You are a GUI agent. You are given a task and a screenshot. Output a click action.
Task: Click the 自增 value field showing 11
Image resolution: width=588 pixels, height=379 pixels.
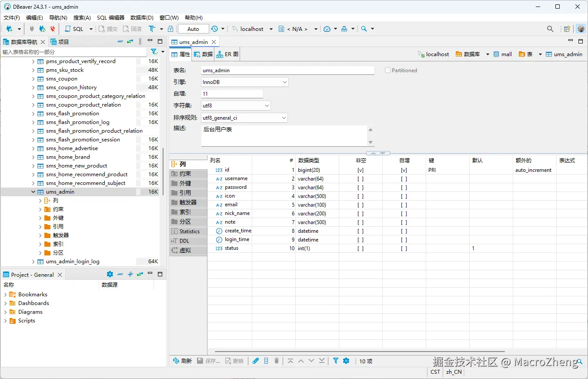click(x=232, y=94)
